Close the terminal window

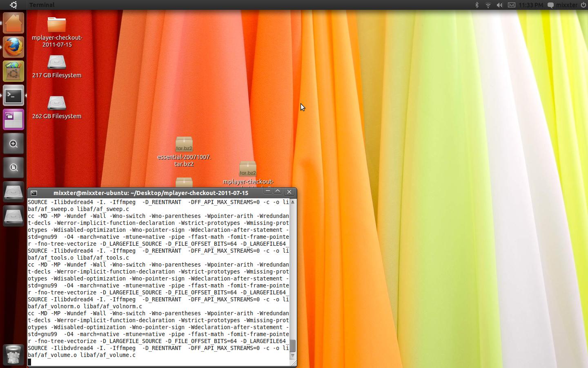pos(289,191)
